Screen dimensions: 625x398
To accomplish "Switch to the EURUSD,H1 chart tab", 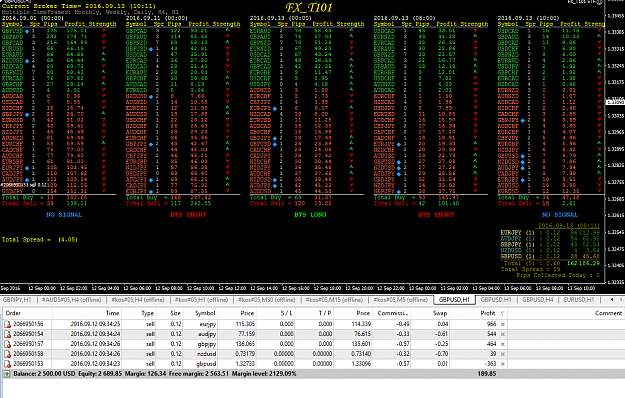I will (579, 300).
